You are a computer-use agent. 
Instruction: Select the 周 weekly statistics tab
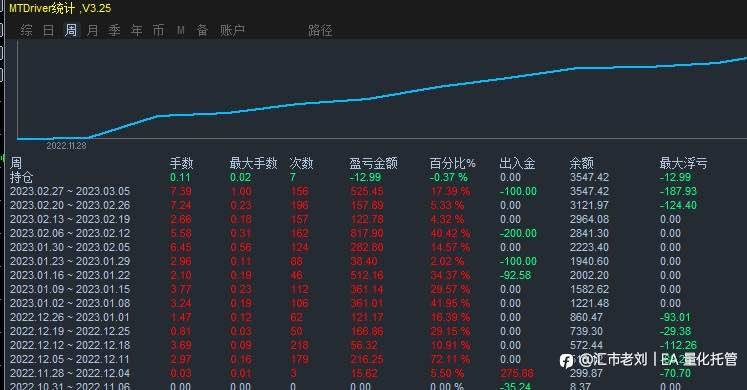coord(71,30)
